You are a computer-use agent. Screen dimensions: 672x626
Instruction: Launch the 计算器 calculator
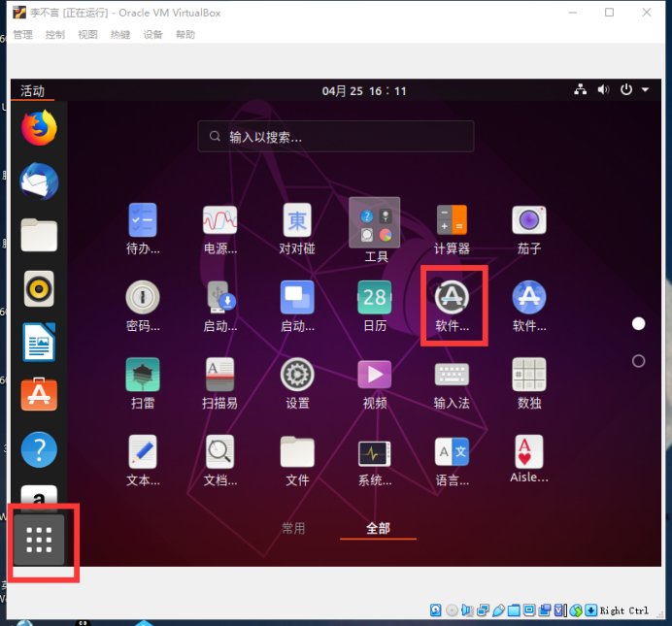tap(452, 229)
